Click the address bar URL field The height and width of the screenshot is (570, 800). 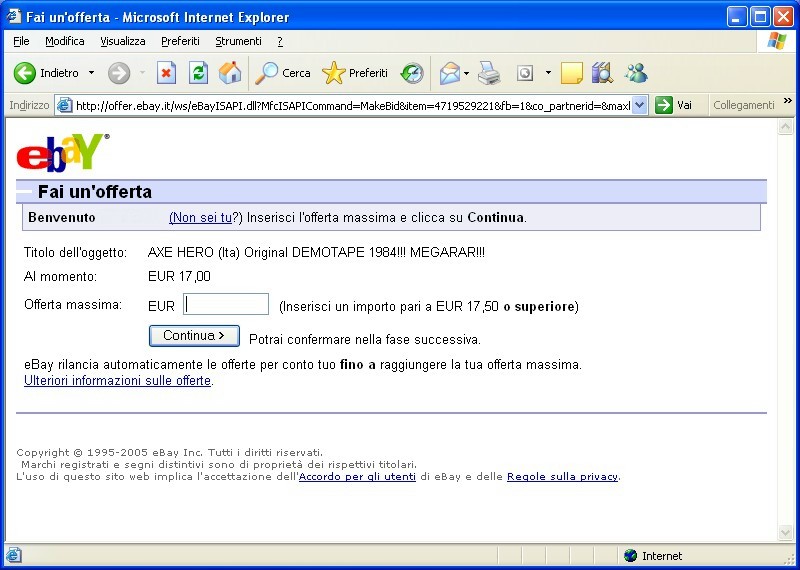pos(353,106)
